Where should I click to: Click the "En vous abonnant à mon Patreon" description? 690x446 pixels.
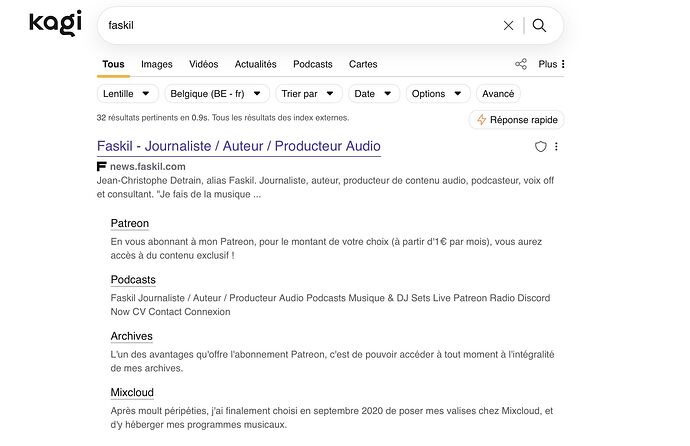click(x=326, y=249)
